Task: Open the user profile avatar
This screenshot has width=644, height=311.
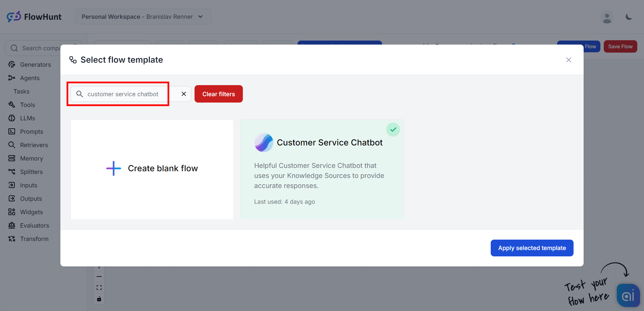Action: pos(607,17)
